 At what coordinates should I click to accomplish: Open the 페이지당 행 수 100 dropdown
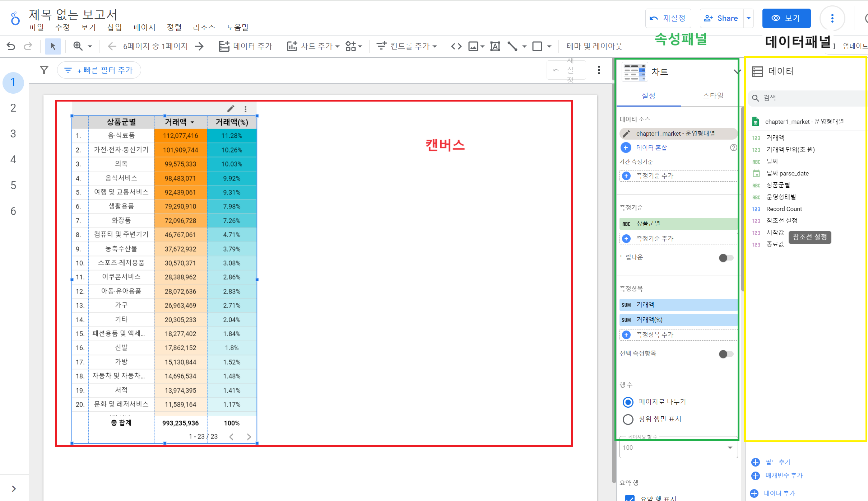tap(678, 448)
